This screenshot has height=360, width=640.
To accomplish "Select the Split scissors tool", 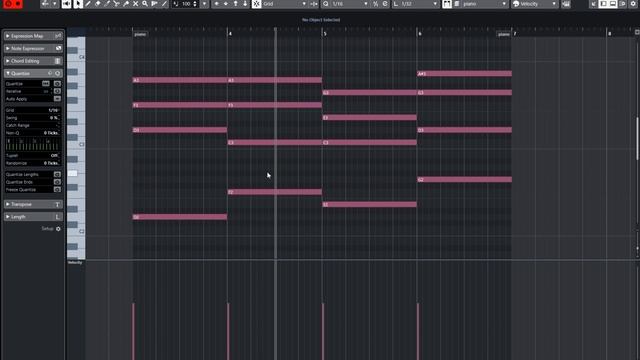I will pos(116,4).
